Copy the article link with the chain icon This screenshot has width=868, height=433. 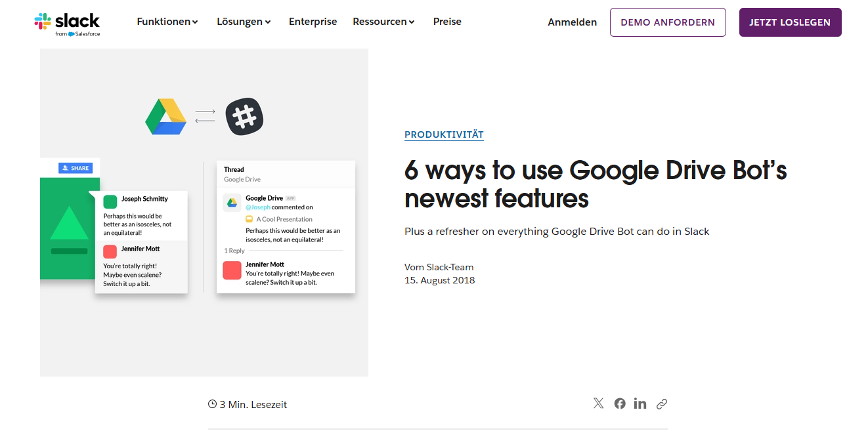pos(662,404)
